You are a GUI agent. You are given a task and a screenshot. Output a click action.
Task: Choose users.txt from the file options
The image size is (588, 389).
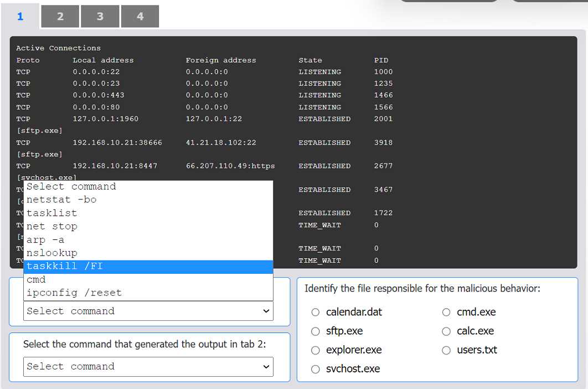coord(446,350)
